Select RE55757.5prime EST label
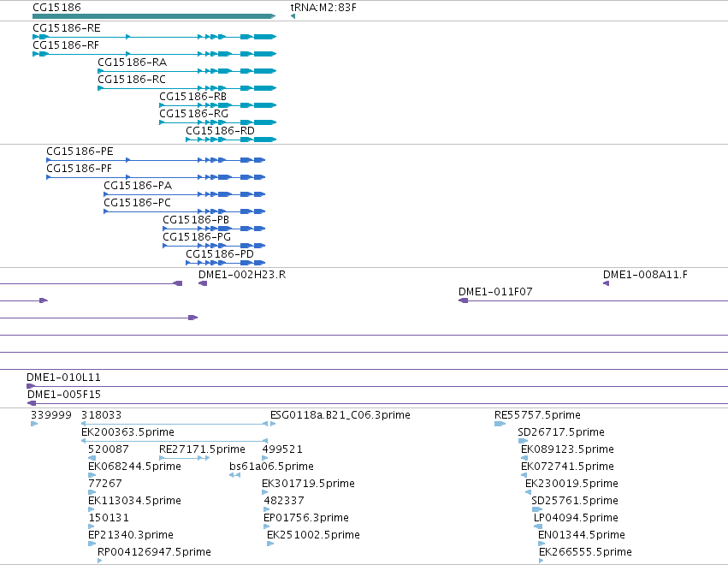728x565 pixels. [x=537, y=415]
